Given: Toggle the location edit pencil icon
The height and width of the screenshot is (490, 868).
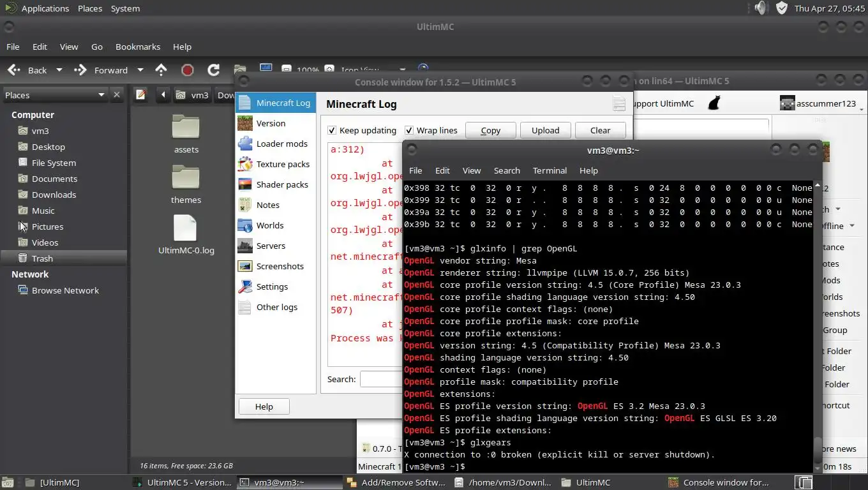Looking at the screenshot, I should click(141, 95).
